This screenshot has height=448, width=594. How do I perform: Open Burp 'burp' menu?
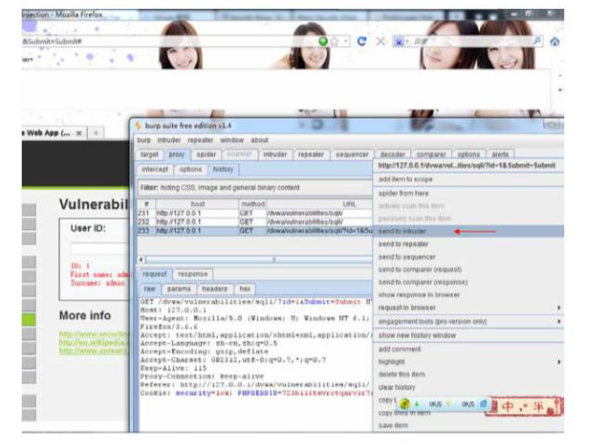pyautogui.click(x=144, y=140)
